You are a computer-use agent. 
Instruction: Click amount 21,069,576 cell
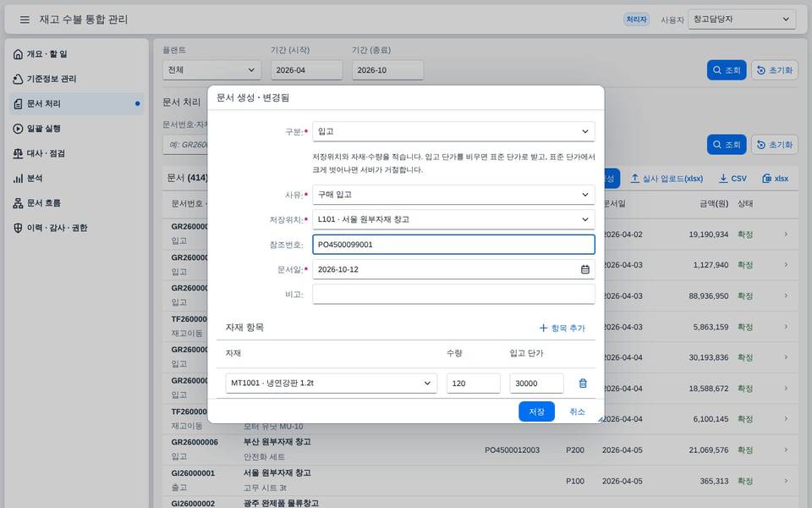tap(709, 450)
